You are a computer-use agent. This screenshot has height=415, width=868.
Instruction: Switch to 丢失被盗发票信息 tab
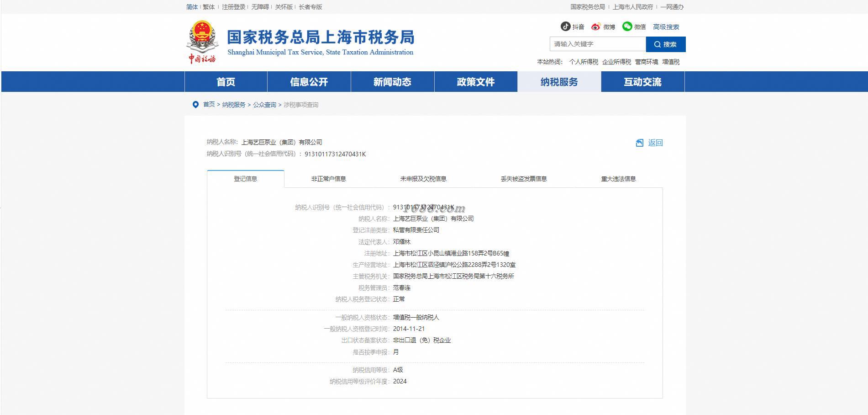pyautogui.click(x=524, y=179)
